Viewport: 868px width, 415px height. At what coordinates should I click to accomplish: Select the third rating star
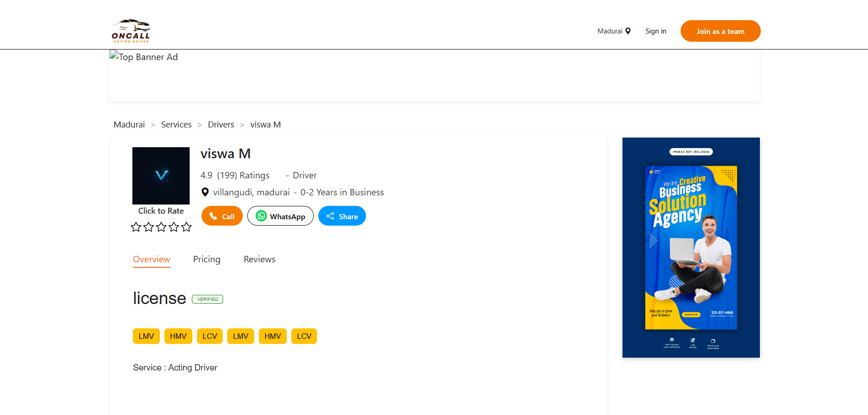(161, 227)
